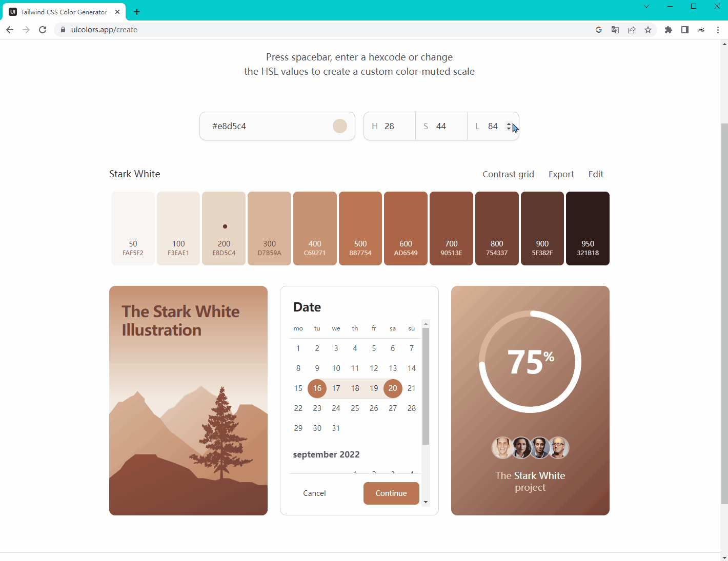Click the browser back arrow
The image size is (728, 561).
pyautogui.click(x=10, y=30)
